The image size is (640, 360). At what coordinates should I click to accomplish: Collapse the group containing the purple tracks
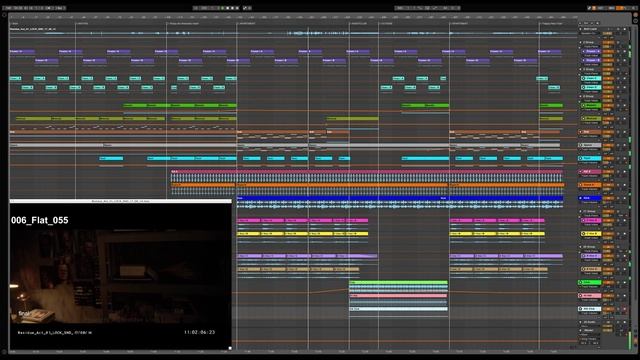[580, 42]
